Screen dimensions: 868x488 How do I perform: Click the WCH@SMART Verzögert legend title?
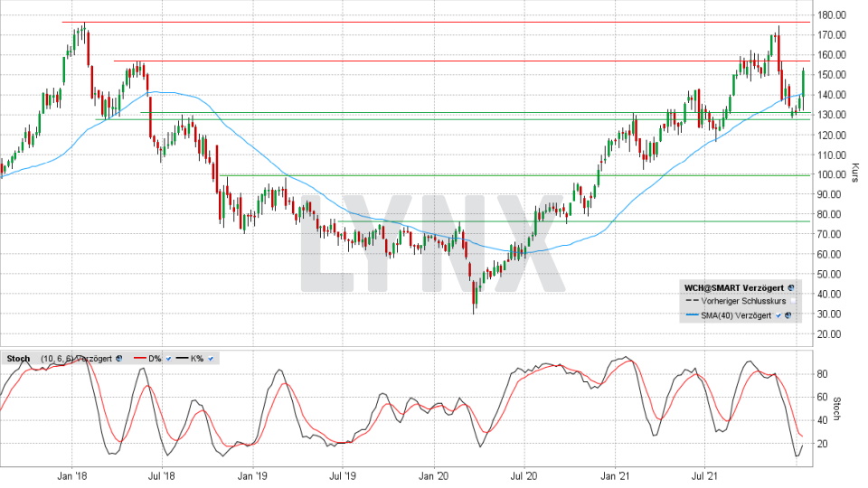pos(734,287)
